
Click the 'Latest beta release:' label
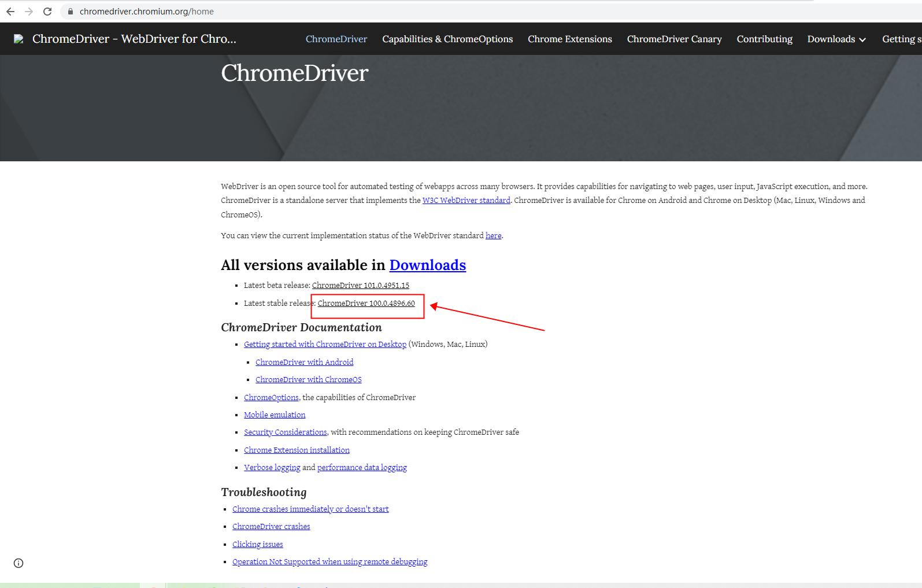tap(277, 285)
